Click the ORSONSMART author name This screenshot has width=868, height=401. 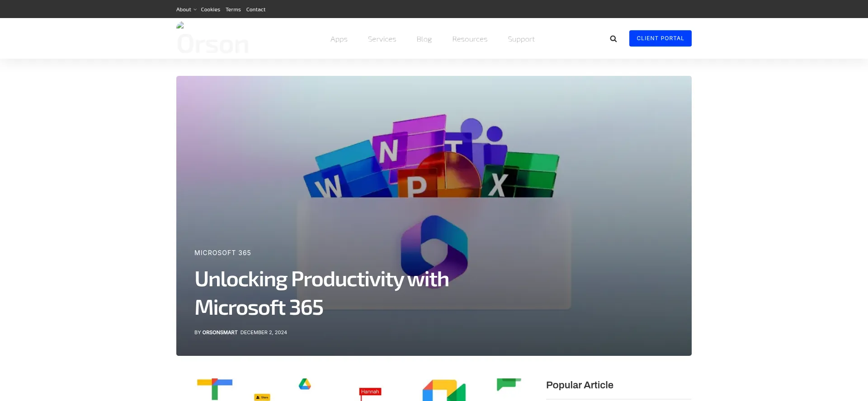point(220,332)
